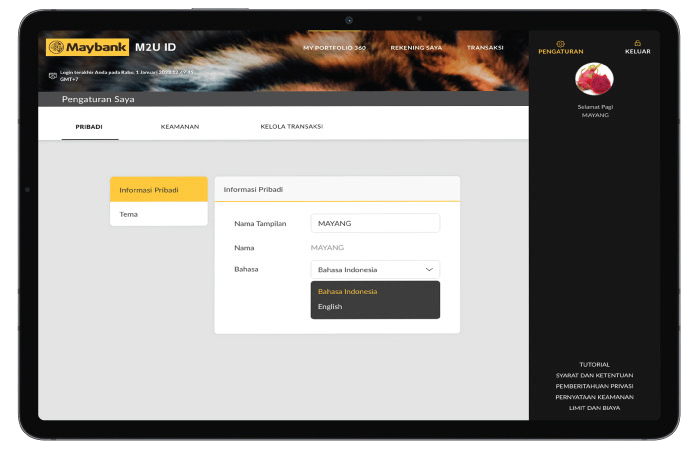700x449 pixels.
Task: Switch to the Keamanan tab
Action: click(180, 127)
